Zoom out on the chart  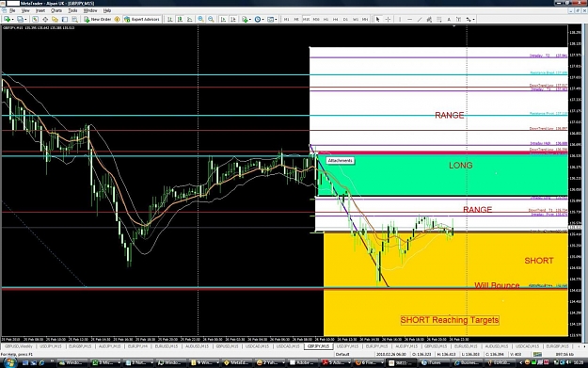(211, 19)
